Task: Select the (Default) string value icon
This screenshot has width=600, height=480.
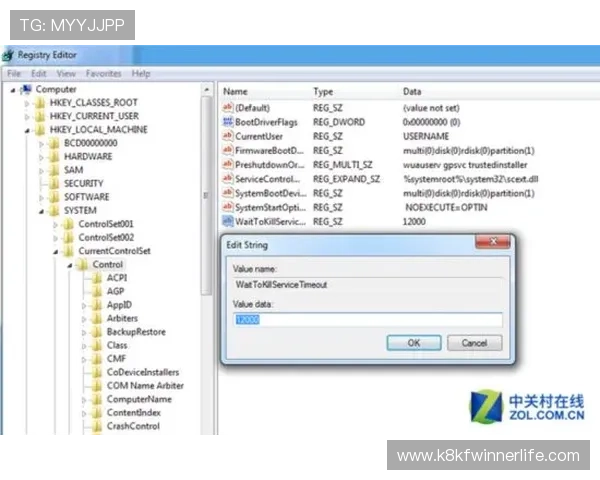Action: 227,107
